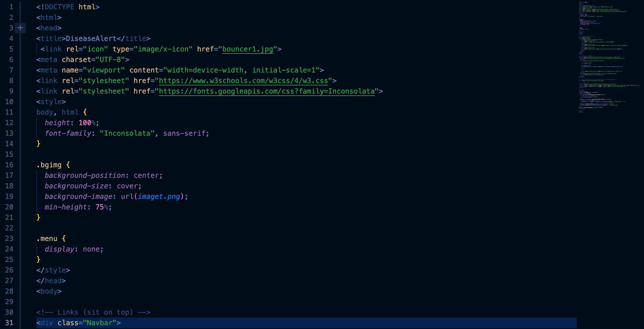
Task: Click line number 1 in the gutter
Action: [x=11, y=7]
